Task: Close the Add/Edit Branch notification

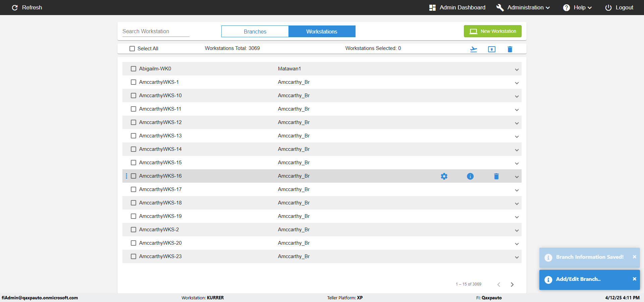Action: [634, 279]
